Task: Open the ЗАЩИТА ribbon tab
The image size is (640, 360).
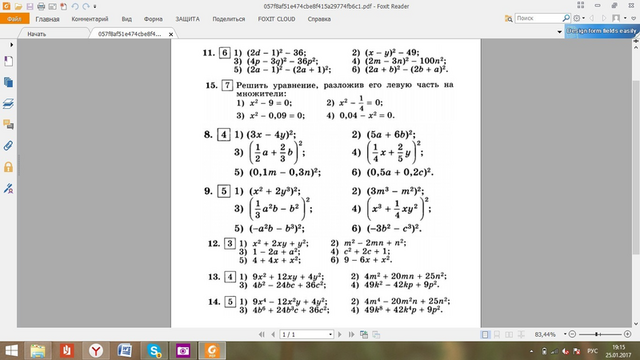Action: tap(187, 19)
